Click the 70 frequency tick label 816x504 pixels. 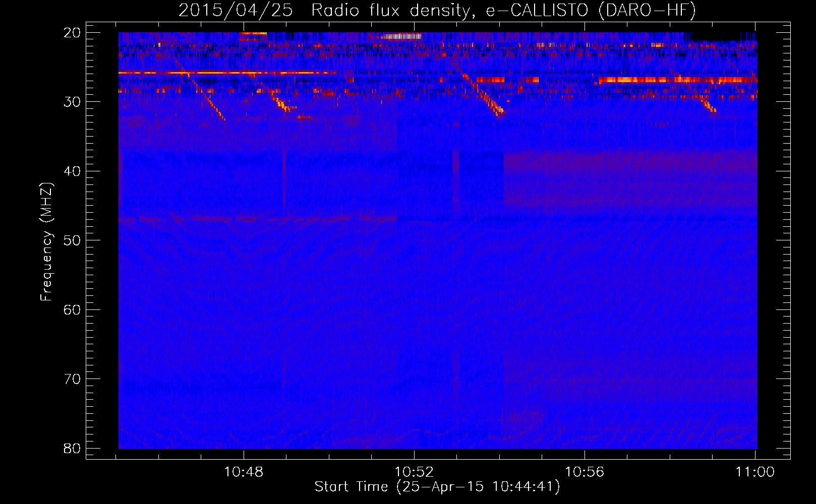click(73, 379)
